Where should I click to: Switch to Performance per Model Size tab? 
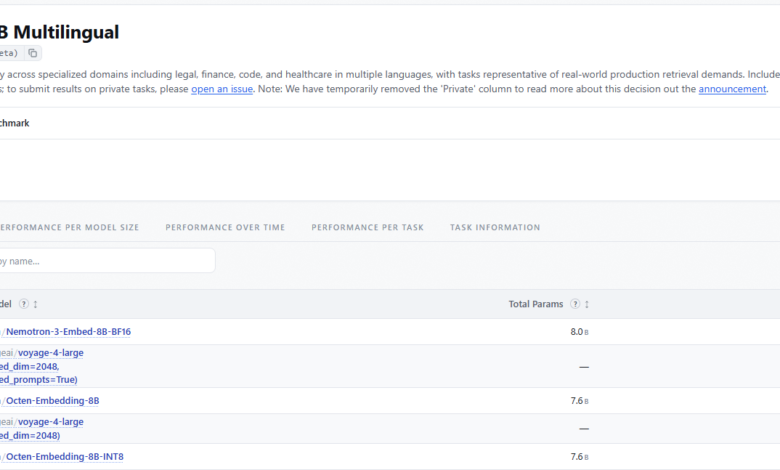point(69,227)
